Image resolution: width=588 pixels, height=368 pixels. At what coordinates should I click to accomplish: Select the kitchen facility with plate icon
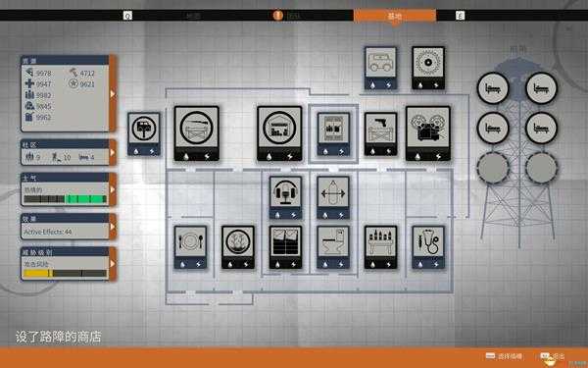(190, 247)
